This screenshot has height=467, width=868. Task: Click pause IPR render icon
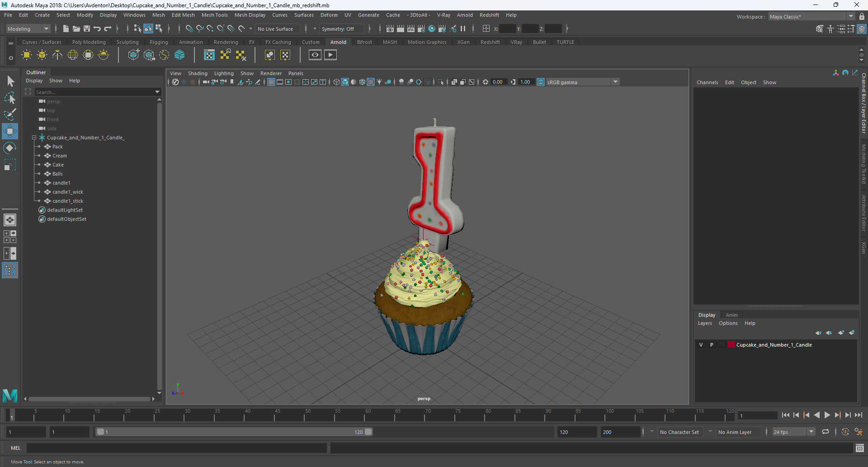(463, 29)
